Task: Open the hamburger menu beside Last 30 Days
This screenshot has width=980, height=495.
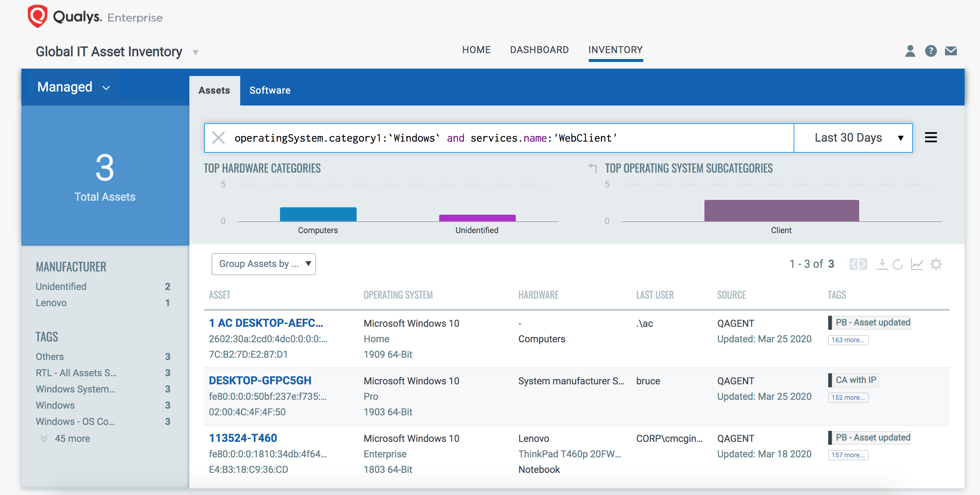Action: pos(931,138)
